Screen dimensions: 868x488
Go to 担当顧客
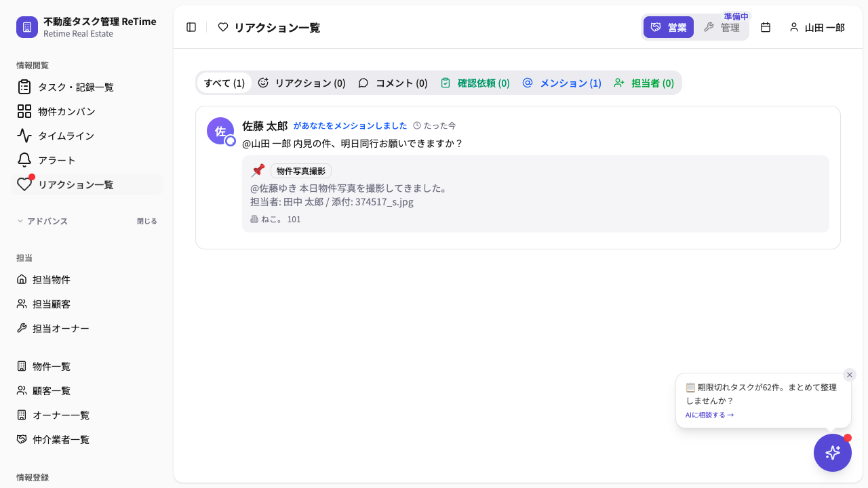tap(87, 304)
